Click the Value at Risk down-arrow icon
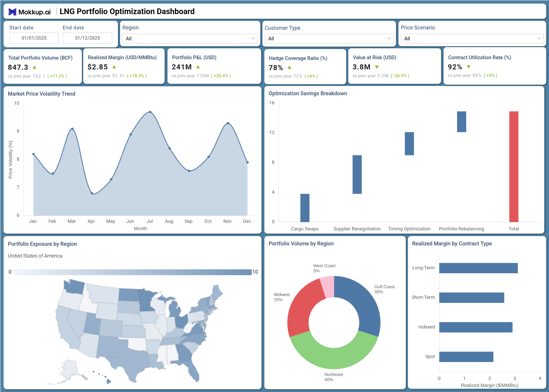The image size is (549, 392). (377, 67)
